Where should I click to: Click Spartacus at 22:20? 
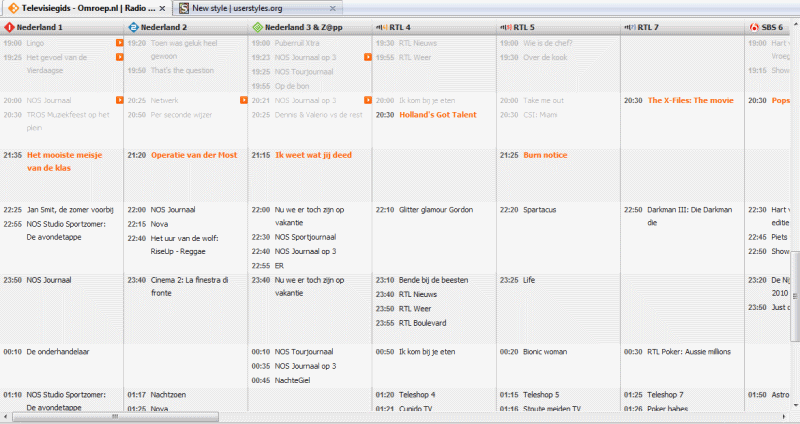pyautogui.click(x=539, y=210)
